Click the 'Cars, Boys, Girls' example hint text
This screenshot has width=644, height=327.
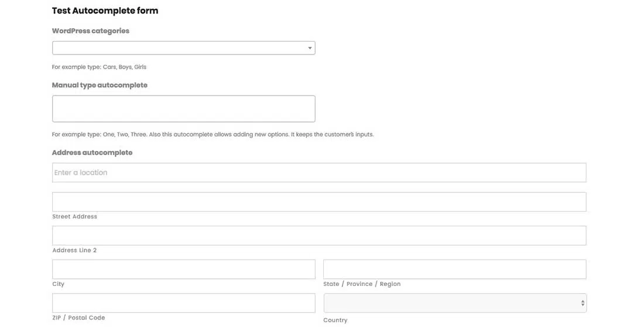point(124,67)
